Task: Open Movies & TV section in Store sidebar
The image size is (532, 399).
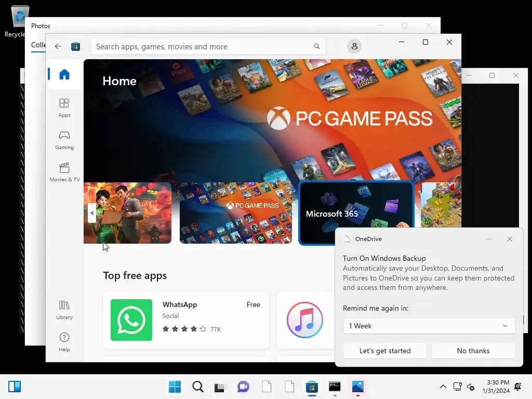Action: [64, 172]
